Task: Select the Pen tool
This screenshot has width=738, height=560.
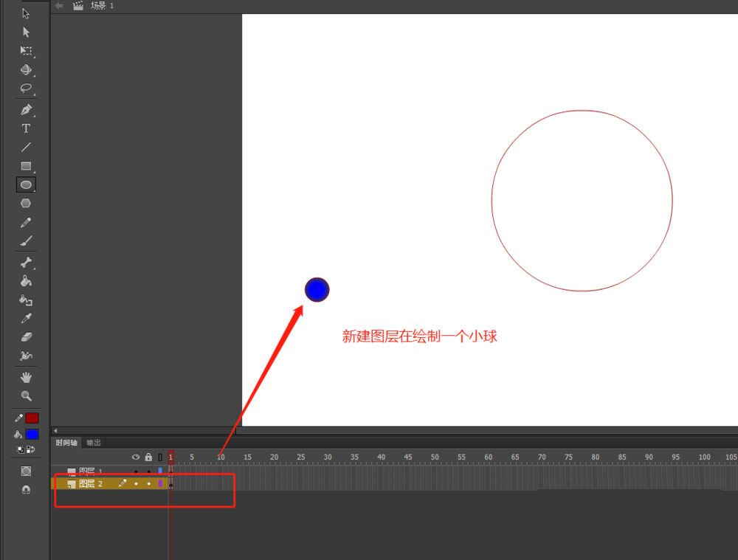Action: tap(26, 110)
